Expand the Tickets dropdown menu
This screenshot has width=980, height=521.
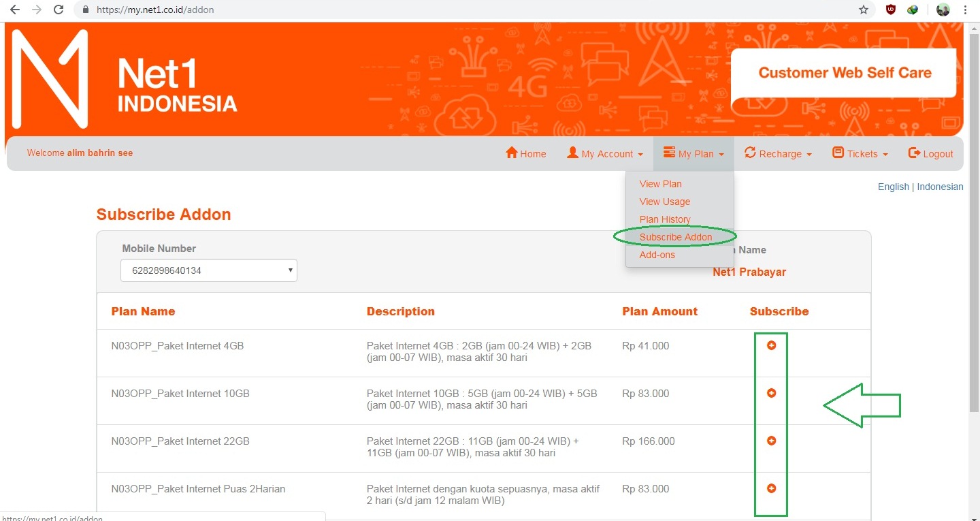[x=861, y=153]
